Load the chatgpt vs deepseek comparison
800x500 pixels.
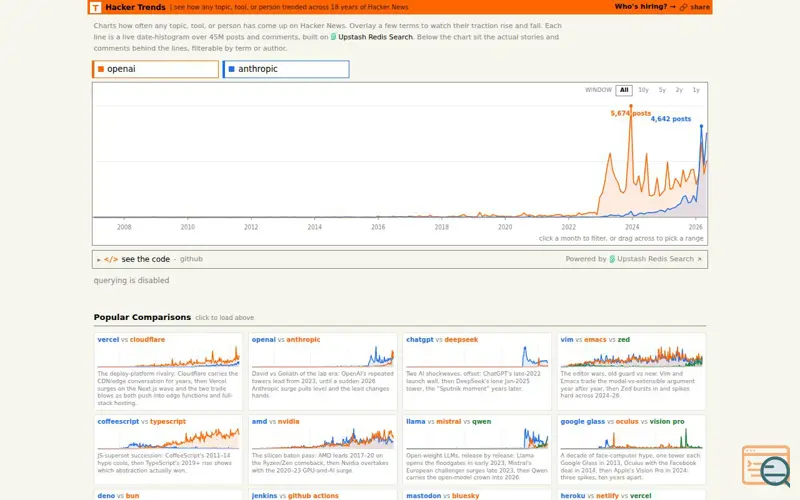coord(477,371)
